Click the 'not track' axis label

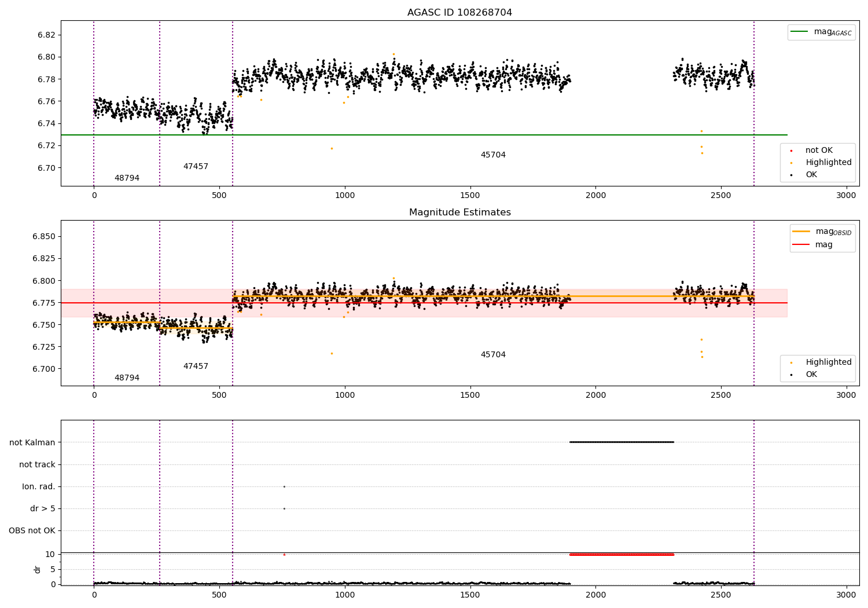(x=37, y=464)
